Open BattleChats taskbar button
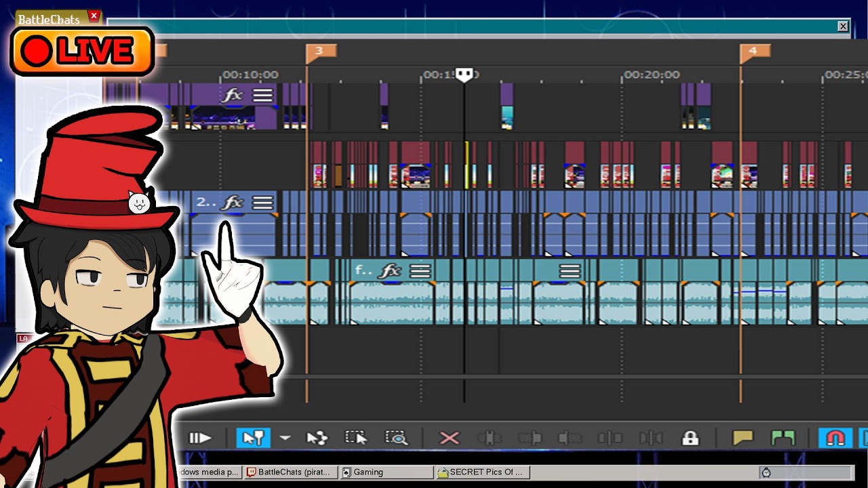868x488 pixels. pos(290,472)
